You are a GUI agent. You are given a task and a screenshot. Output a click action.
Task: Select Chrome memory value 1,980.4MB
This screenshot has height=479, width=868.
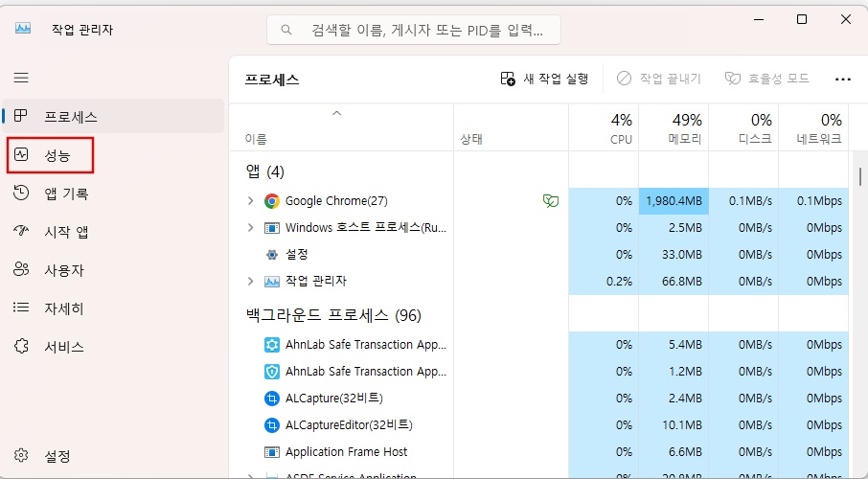(674, 201)
